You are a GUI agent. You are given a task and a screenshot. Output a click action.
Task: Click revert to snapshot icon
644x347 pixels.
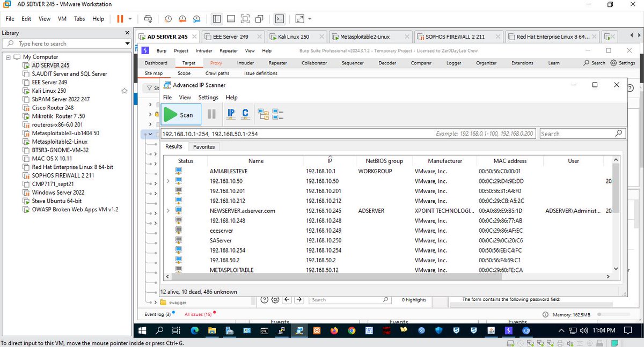pos(182,19)
